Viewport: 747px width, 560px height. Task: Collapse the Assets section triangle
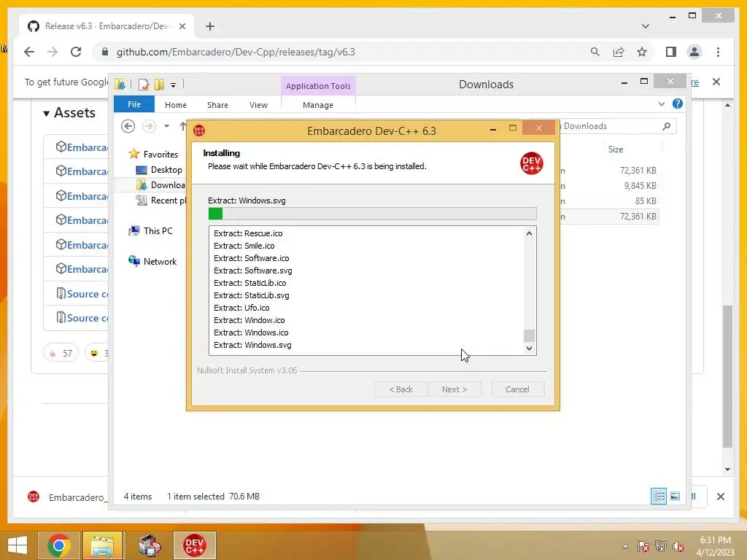pyautogui.click(x=46, y=113)
